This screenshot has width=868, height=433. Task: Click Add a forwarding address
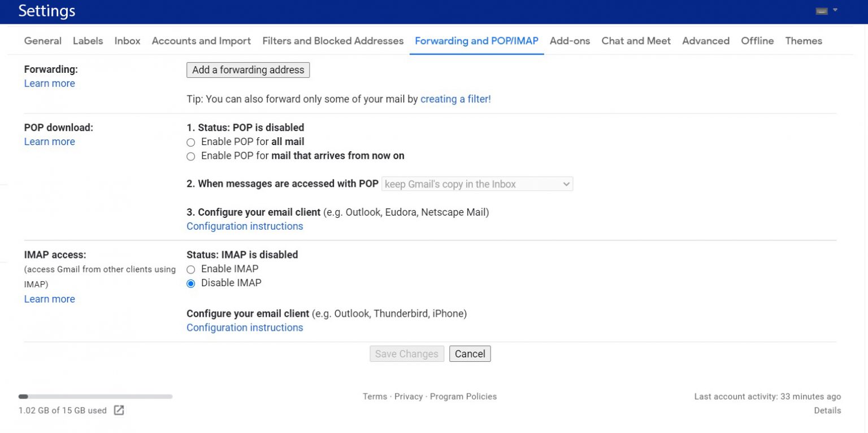[x=248, y=70]
